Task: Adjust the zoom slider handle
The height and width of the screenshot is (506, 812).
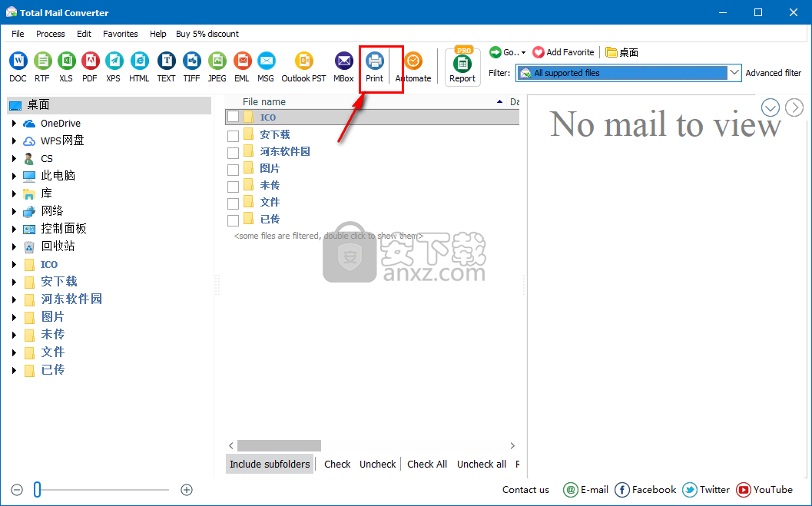Action: coord(38,489)
